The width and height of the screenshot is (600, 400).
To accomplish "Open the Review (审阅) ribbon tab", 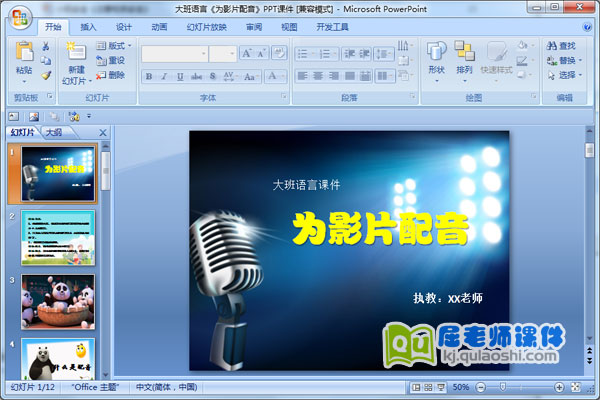I will [254, 27].
